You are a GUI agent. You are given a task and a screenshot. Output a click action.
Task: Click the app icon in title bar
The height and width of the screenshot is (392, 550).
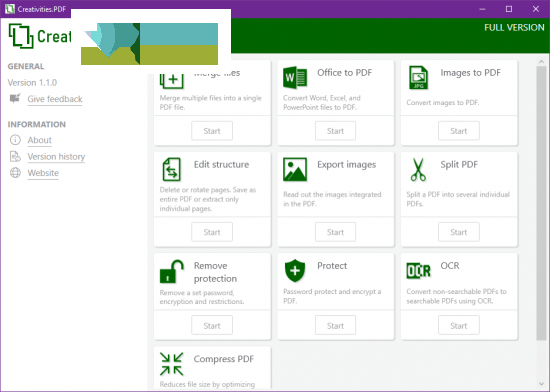coord(9,9)
